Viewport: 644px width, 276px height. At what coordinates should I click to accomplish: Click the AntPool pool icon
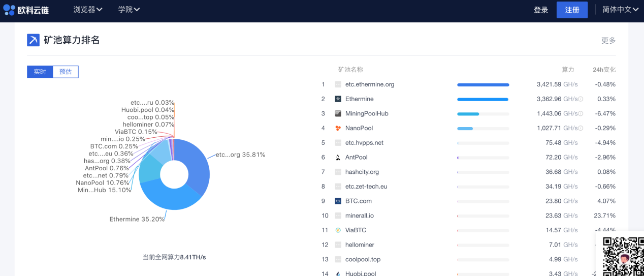pos(338,158)
